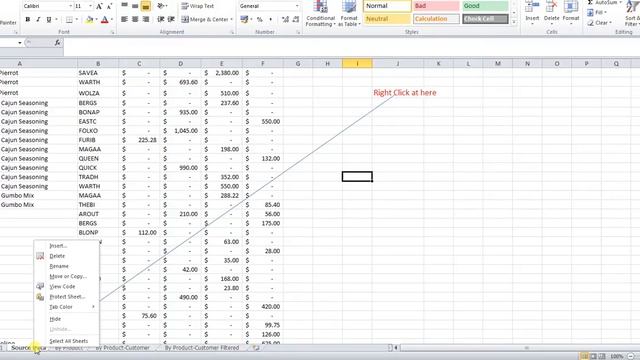
Task: Open Alignment dialog launcher
Action: tap(232, 32)
